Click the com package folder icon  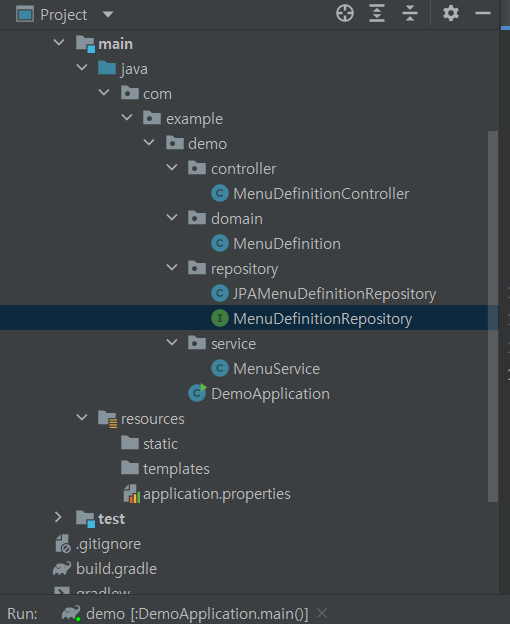pyautogui.click(x=130, y=93)
